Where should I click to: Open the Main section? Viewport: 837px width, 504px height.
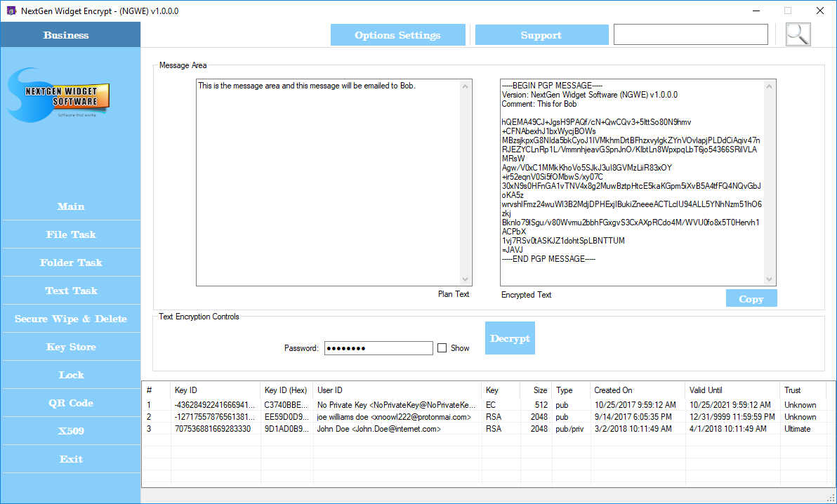pyautogui.click(x=71, y=206)
